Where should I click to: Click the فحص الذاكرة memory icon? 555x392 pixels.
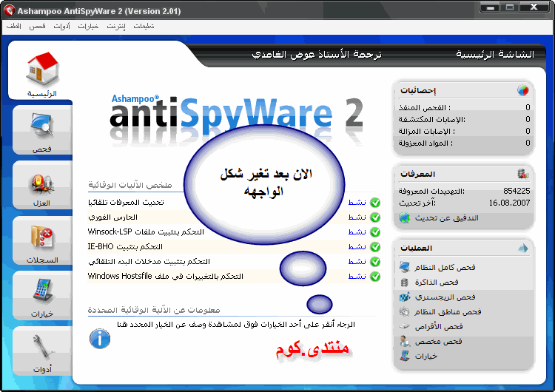coord(404,283)
